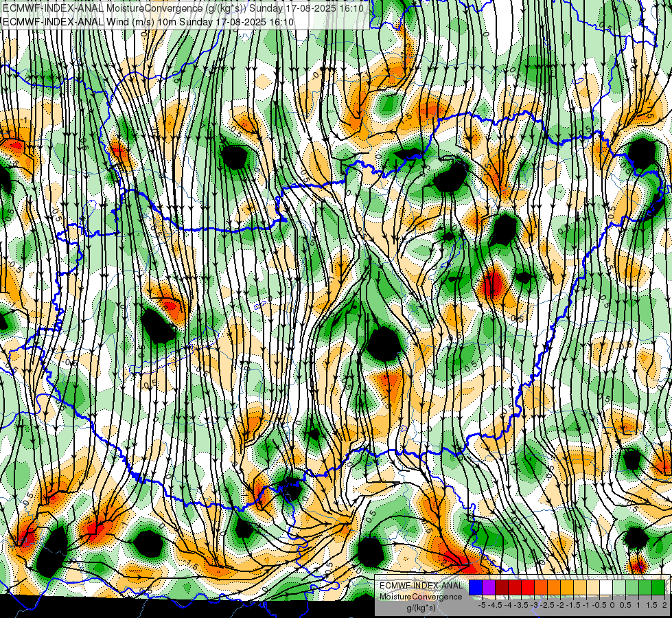Click the Wind (m/s) 10m title line
The image size is (672, 618).
point(148,22)
